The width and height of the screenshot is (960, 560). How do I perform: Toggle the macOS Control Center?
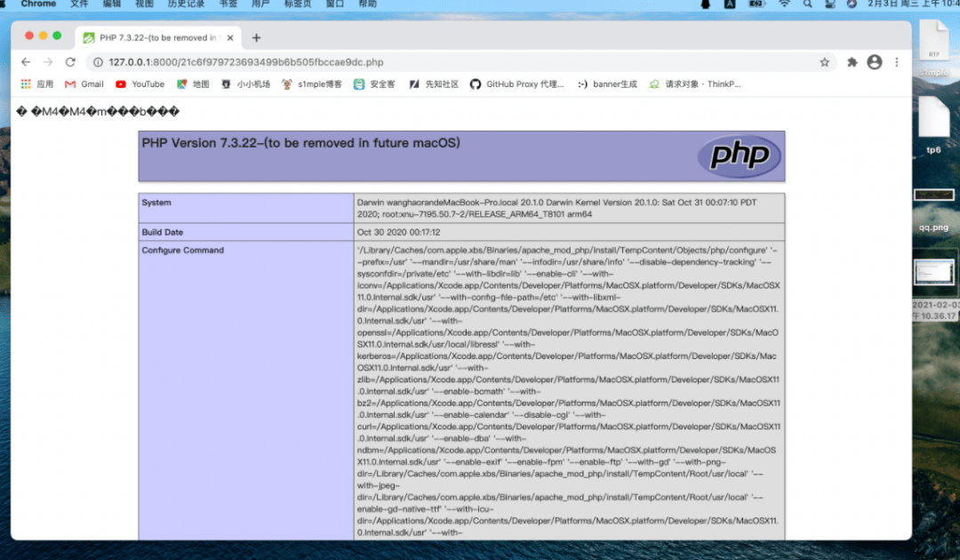(x=831, y=4)
